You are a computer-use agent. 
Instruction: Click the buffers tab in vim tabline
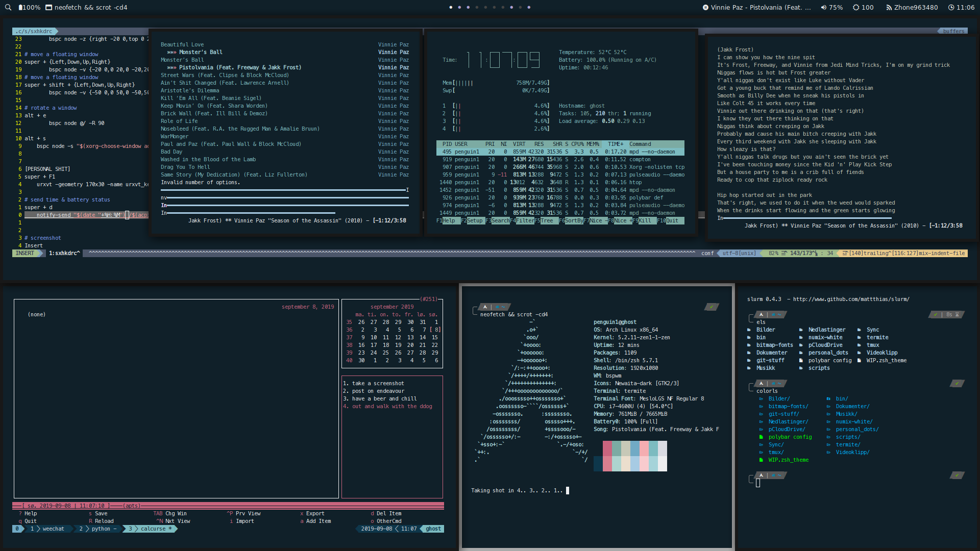pyautogui.click(x=953, y=32)
